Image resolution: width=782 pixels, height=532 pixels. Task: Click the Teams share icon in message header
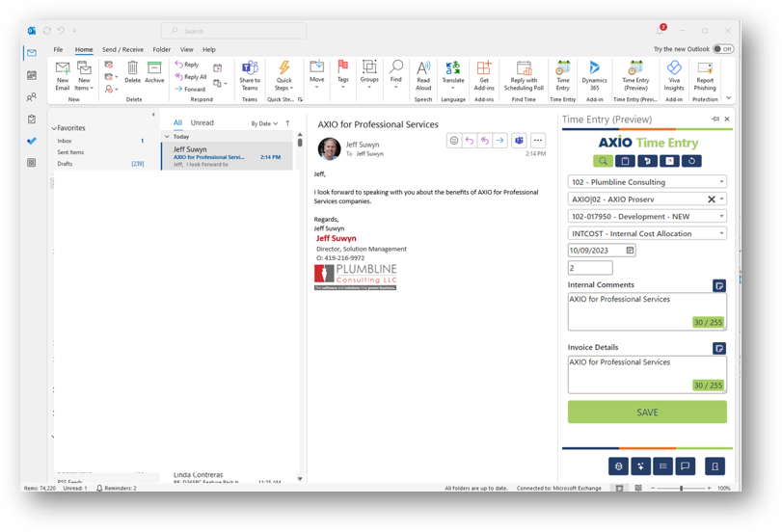pyautogui.click(x=519, y=141)
